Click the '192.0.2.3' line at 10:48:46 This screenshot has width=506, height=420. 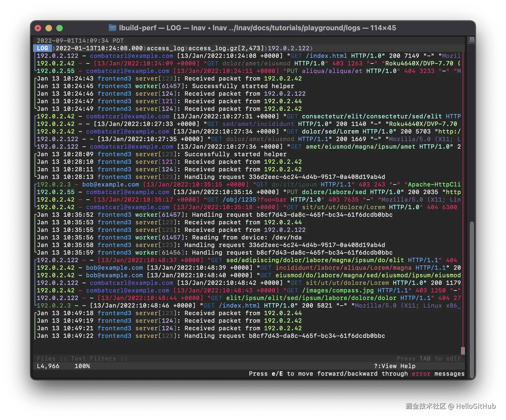249,306
